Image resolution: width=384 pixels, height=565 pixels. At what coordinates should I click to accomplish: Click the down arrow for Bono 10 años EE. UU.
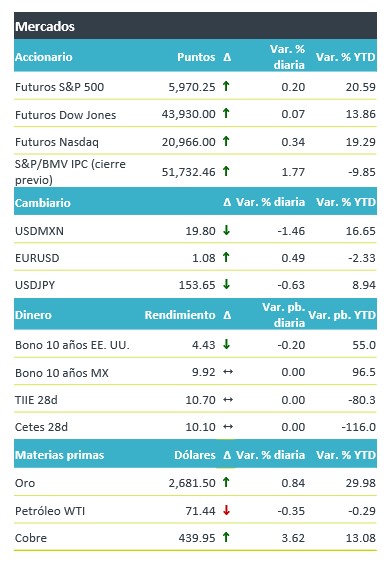[226, 344]
